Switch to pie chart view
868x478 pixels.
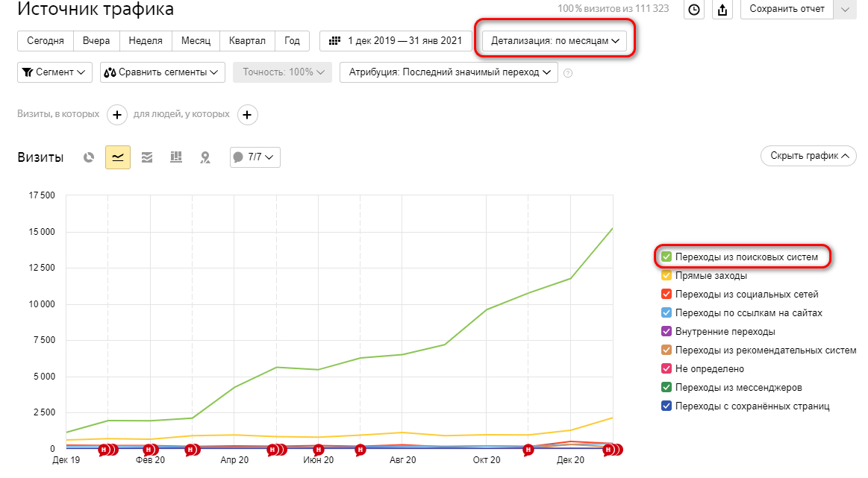point(89,157)
